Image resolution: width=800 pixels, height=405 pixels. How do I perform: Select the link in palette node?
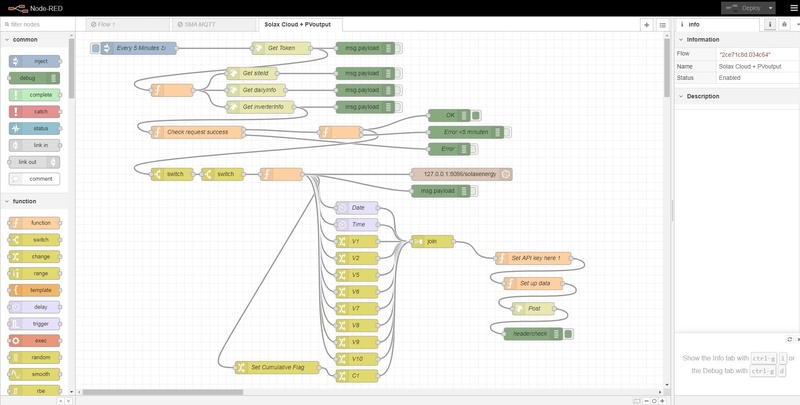pyautogui.click(x=34, y=145)
